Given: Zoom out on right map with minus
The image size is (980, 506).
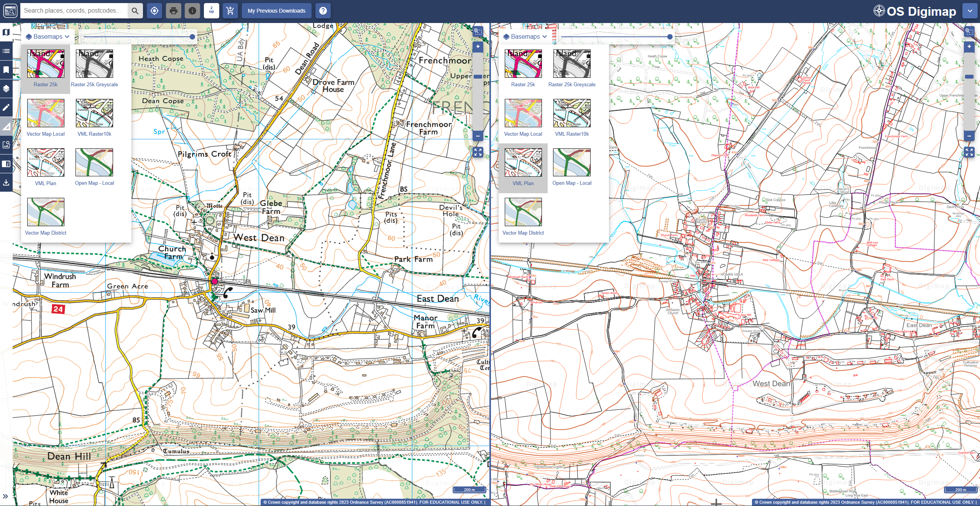Looking at the screenshot, I should (969, 136).
